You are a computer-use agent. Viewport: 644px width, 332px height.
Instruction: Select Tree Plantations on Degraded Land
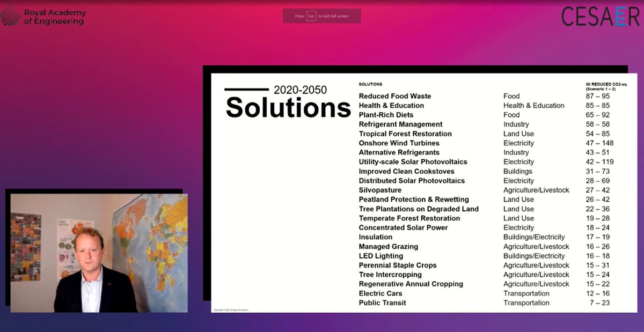pyautogui.click(x=419, y=209)
